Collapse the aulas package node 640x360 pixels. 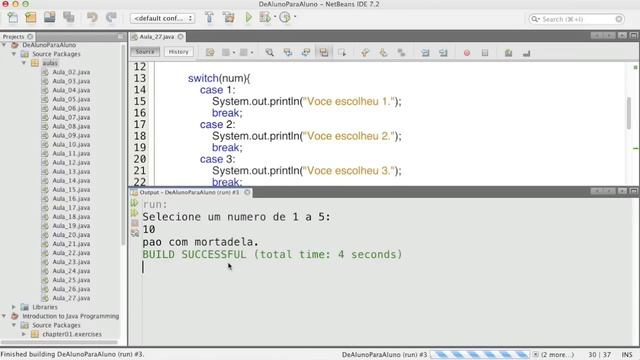(24, 63)
